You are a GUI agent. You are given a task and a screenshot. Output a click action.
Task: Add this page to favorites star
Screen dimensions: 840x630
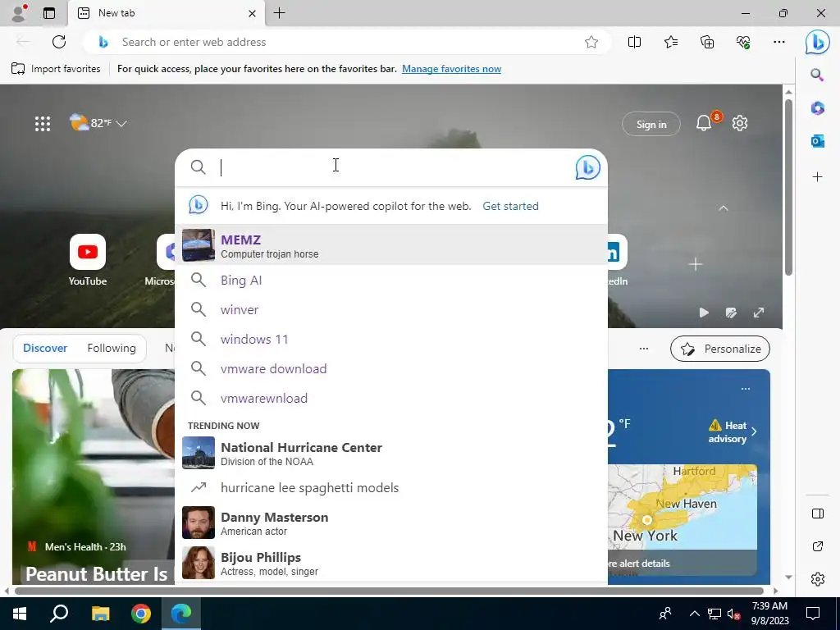point(591,42)
